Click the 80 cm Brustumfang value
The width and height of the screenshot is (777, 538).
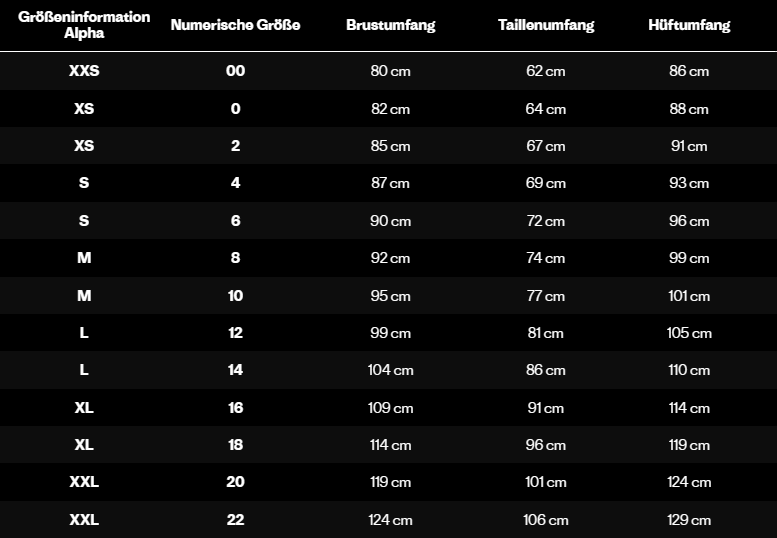click(390, 71)
